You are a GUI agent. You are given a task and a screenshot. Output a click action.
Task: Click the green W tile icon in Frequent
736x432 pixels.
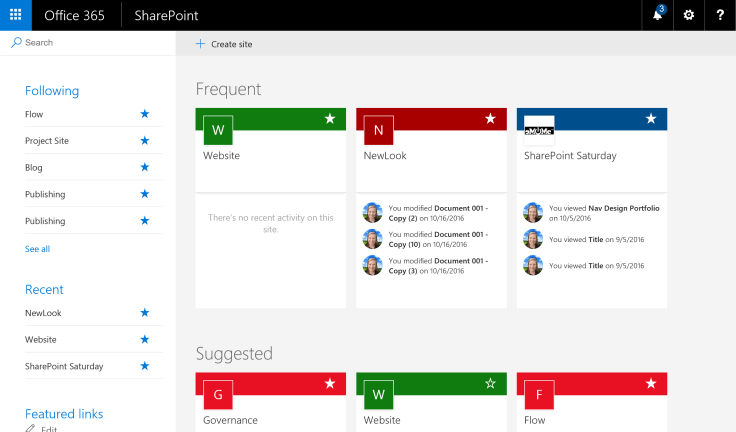217,130
